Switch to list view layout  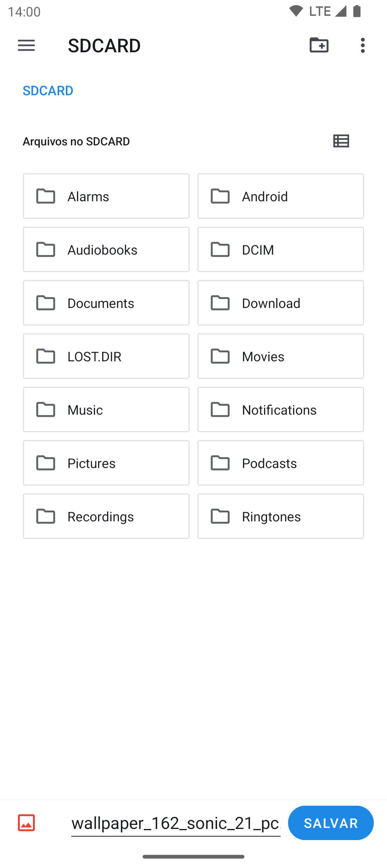(x=341, y=141)
